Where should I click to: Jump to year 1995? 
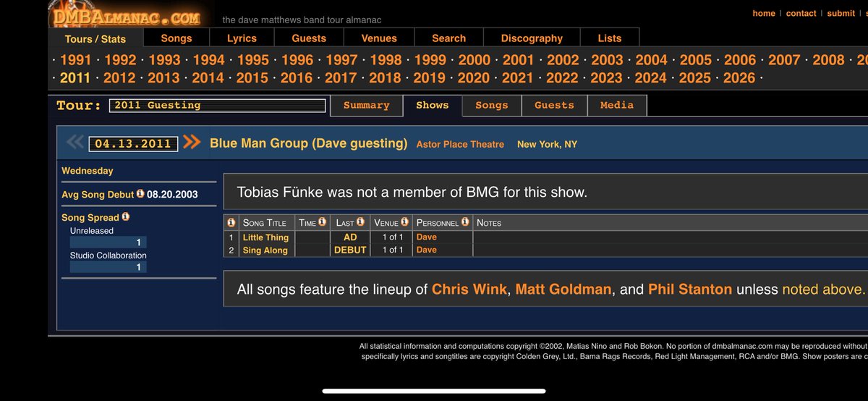pos(253,60)
